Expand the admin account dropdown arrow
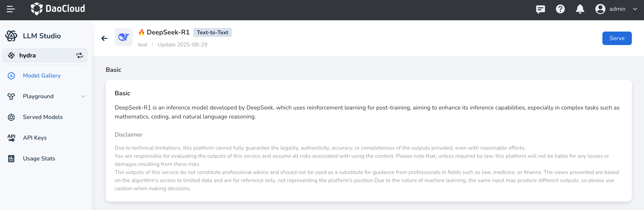 [x=635, y=9]
